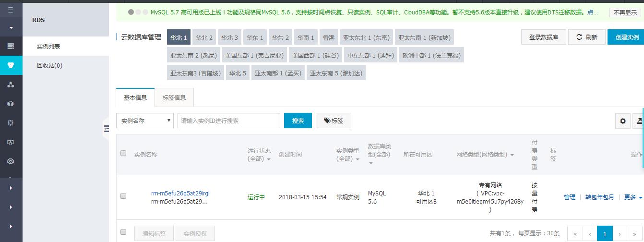Select 欧洲中部 1 (法兰克福) region
The width and height of the screenshot is (644, 242).
click(x=432, y=55)
